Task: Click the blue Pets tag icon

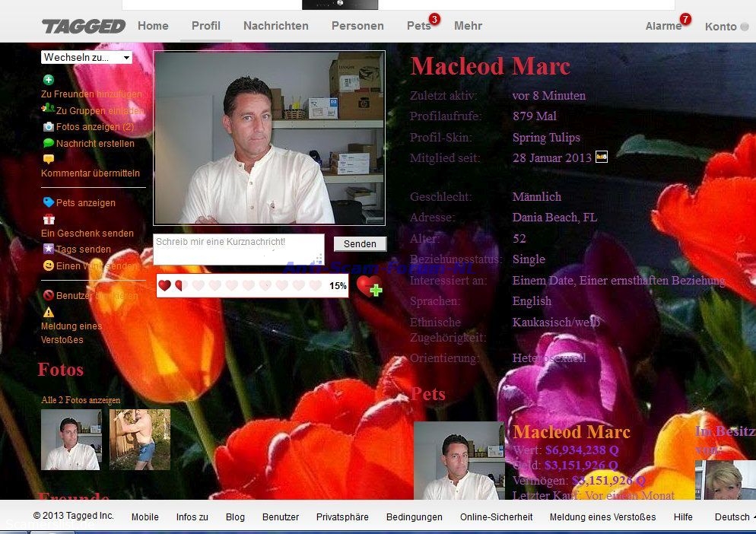Action: (49, 202)
